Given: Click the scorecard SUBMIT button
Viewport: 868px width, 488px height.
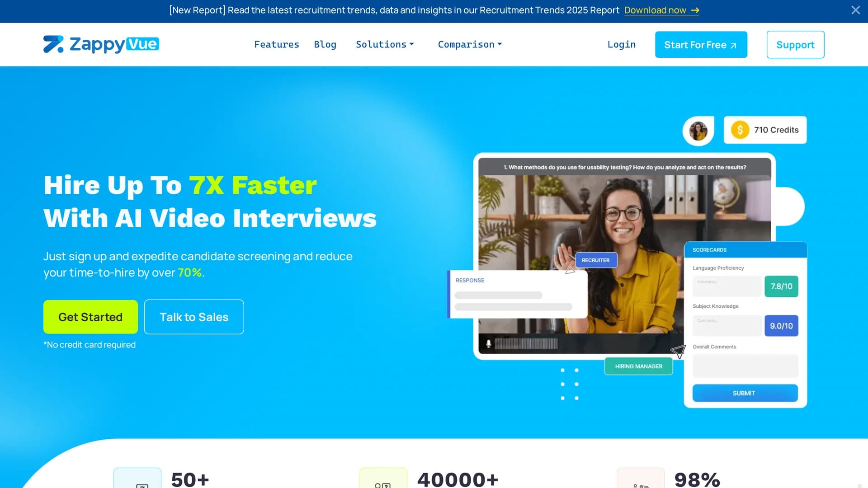Looking at the screenshot, I should pyautogui.click(x=745, y=393).
